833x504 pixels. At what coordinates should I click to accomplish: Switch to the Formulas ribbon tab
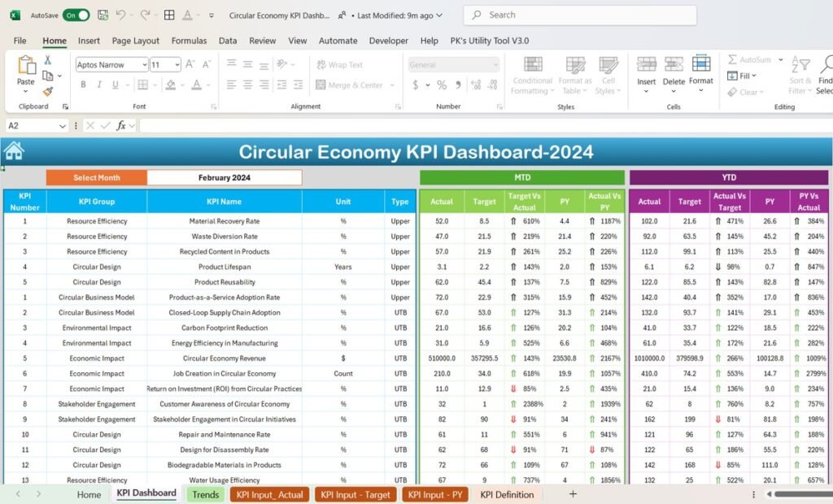189,41
